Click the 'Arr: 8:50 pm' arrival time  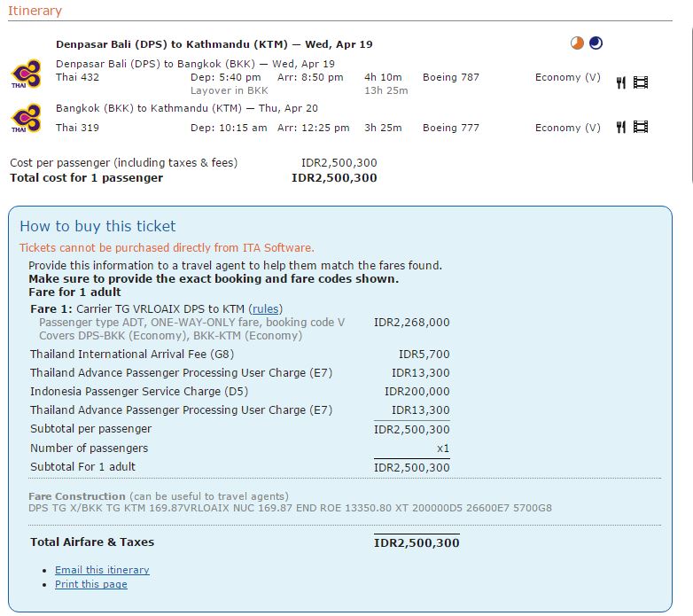coord(310,77)
